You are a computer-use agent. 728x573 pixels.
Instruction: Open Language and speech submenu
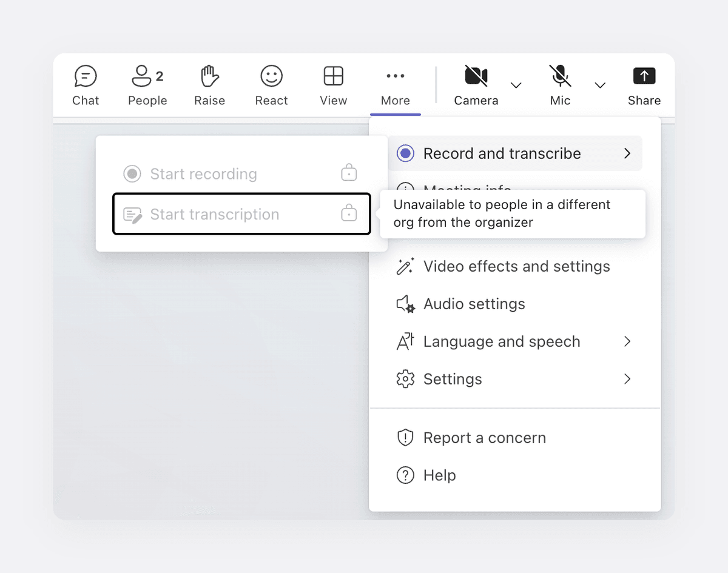514,341
